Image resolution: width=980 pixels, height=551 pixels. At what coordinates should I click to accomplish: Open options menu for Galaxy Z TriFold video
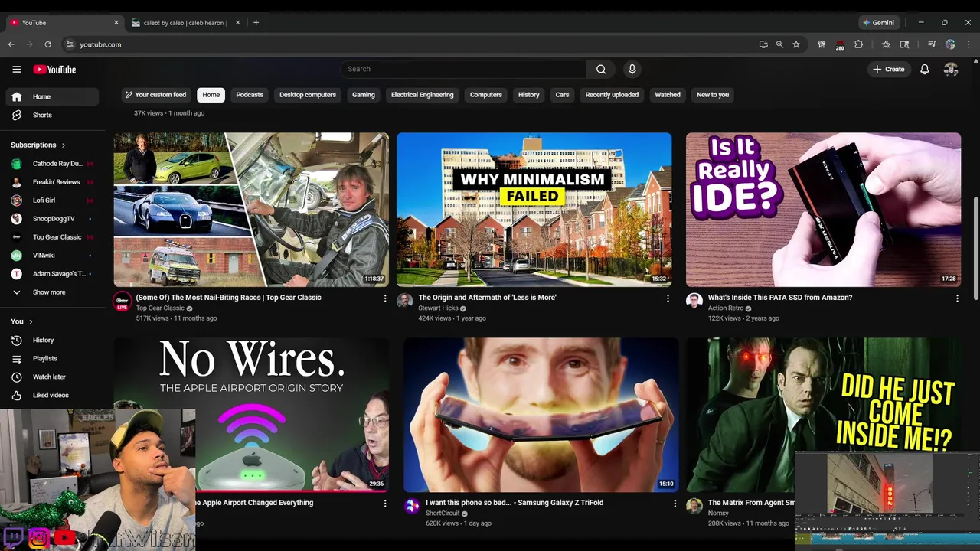tap(675, 504)
